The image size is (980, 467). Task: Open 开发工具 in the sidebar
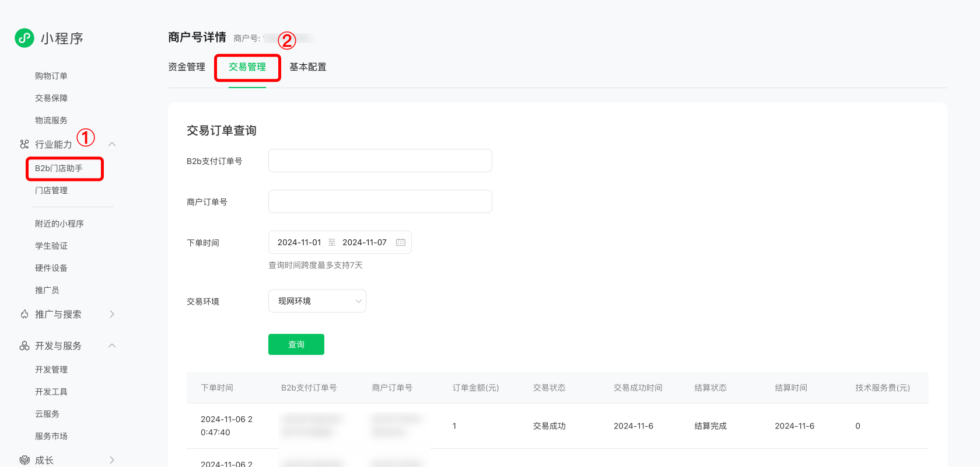51,392
